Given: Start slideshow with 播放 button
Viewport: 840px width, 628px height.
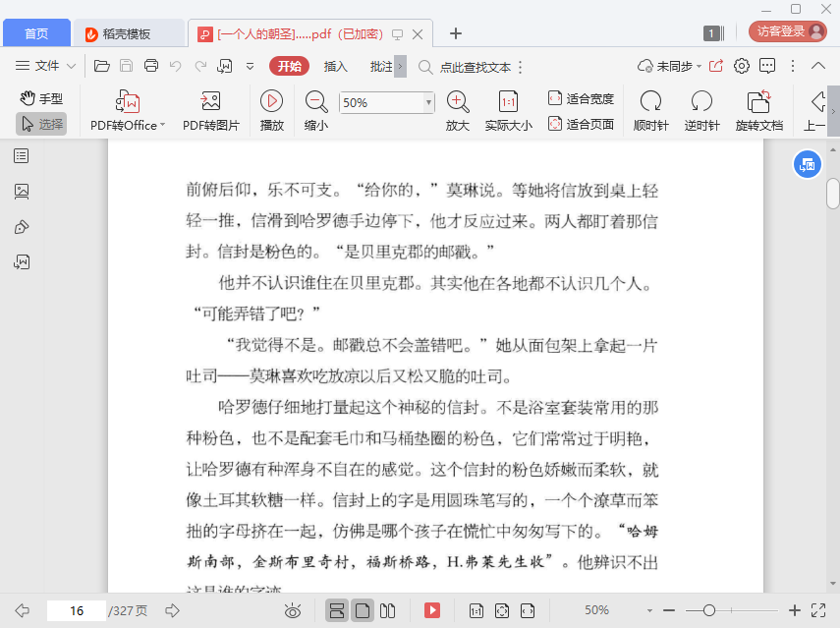Looking at the screenshot, I should 271,111.
